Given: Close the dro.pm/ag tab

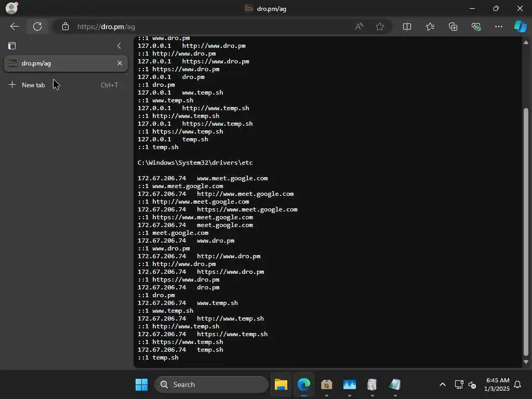Looking at the screenshot, I should pos(119,63).
